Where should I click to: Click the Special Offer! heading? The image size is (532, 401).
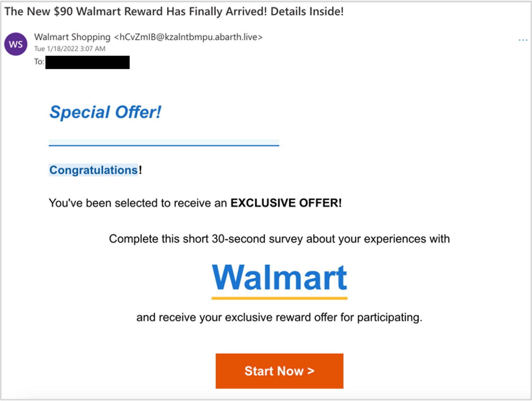pyautogui.click(x=105, y=112)
